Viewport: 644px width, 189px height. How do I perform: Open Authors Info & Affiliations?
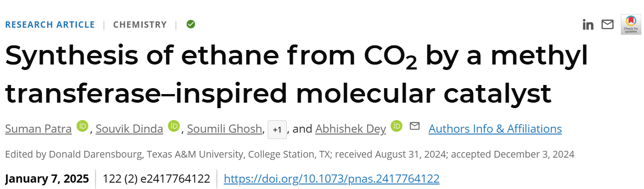(495, 129)
